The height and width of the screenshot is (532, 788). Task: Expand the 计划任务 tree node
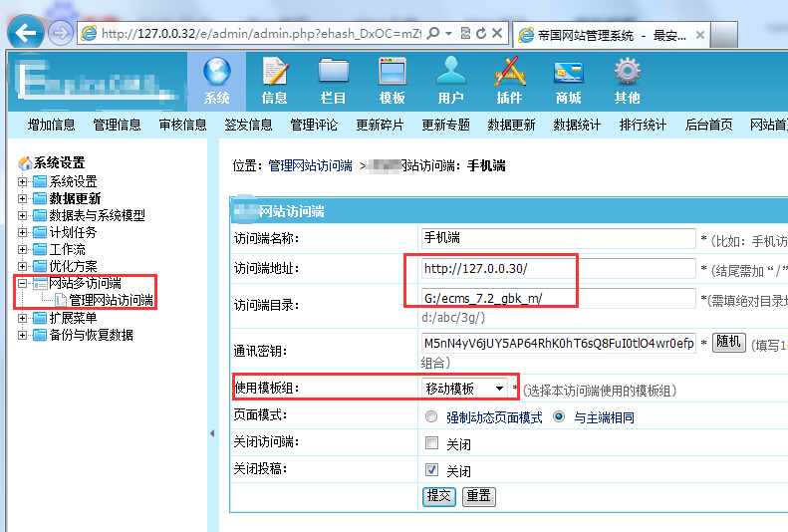tap(22, 232)
